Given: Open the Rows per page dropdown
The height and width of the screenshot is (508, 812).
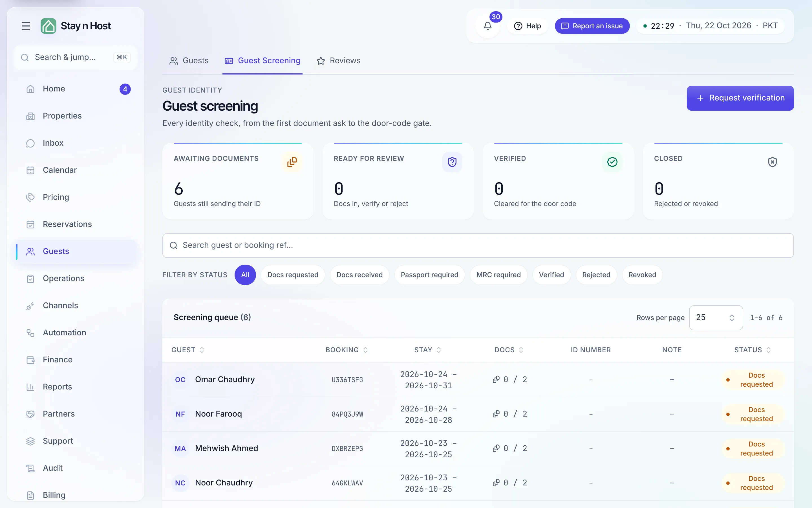Looking at the screenshot, I should coord(716,318).
